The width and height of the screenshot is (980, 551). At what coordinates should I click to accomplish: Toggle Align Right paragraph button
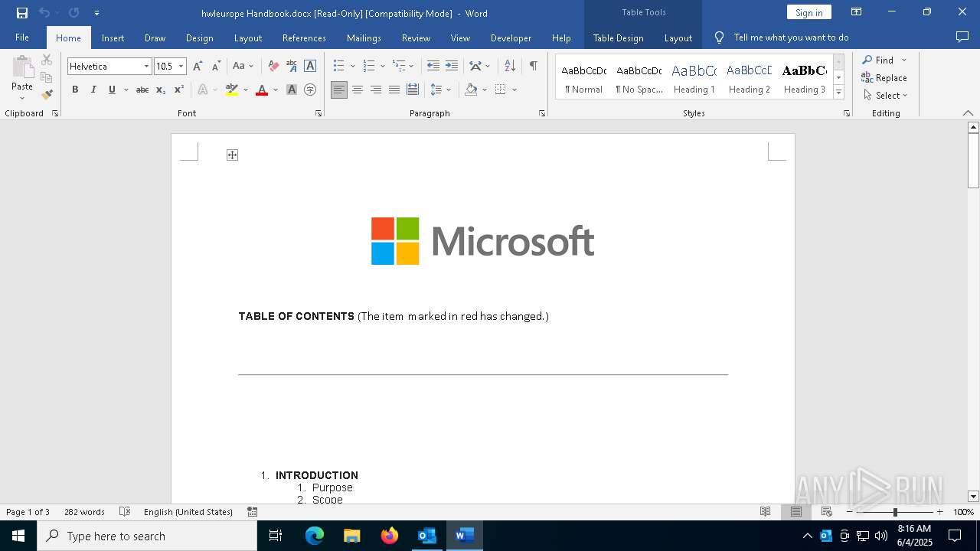376,90
